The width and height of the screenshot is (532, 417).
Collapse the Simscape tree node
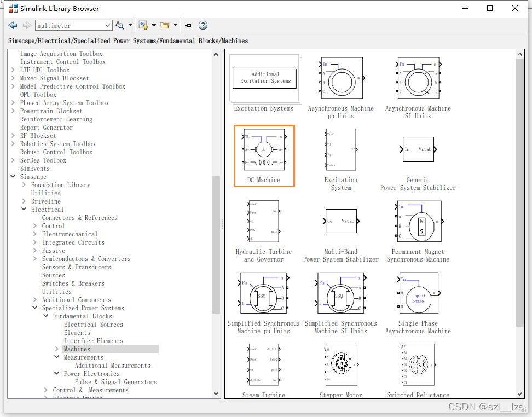pos(13,176)
